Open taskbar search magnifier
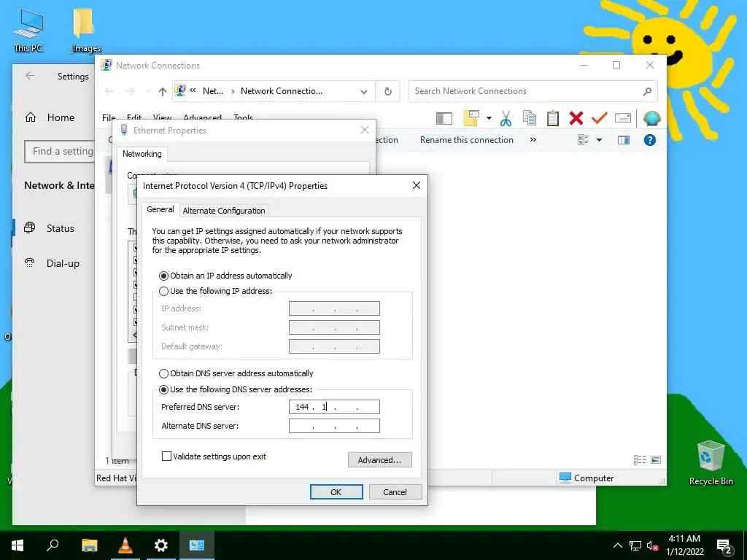The height and width of the screenshot is (560, 747). tap(53, 545)
